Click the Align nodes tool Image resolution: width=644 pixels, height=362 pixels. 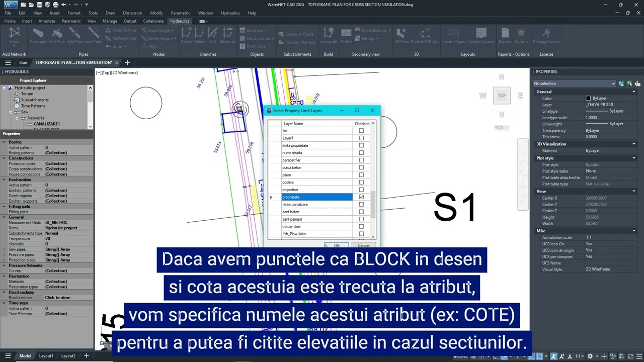pos(149,46)
